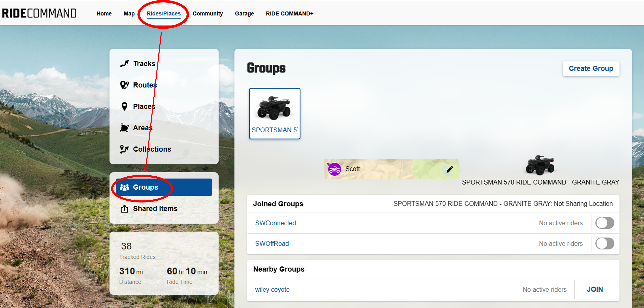Select Routes in the sidebar

tap(164, 85)
